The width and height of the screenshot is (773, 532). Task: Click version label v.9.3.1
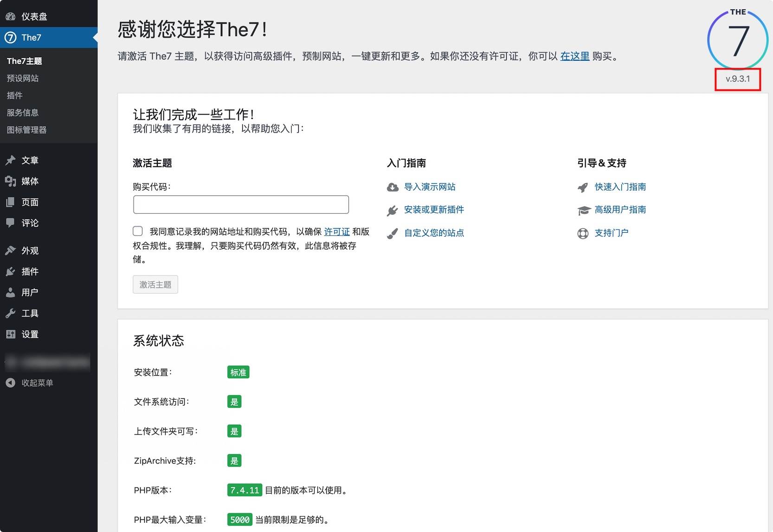(x=738, y=79)
